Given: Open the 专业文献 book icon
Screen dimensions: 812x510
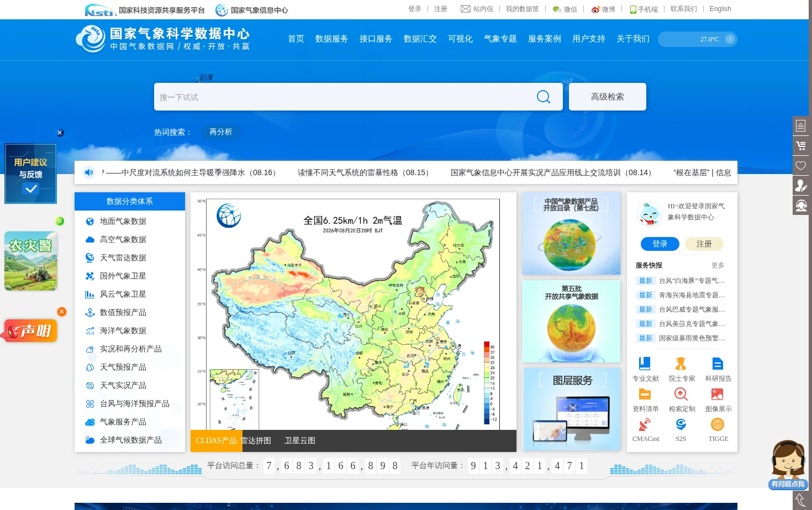Looking at the screenshot, I should (x=645, y=364).
